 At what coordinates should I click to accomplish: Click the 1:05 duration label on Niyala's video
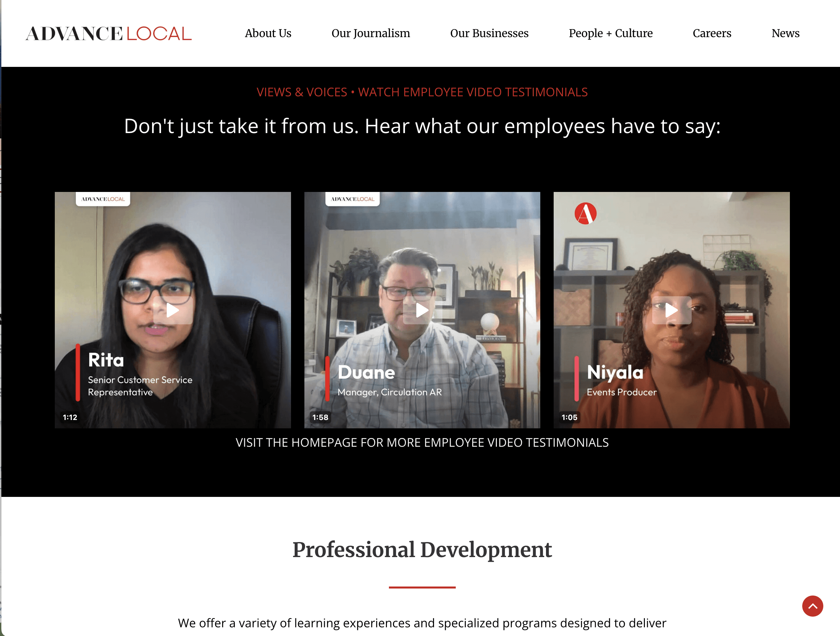tap(569, 417)
